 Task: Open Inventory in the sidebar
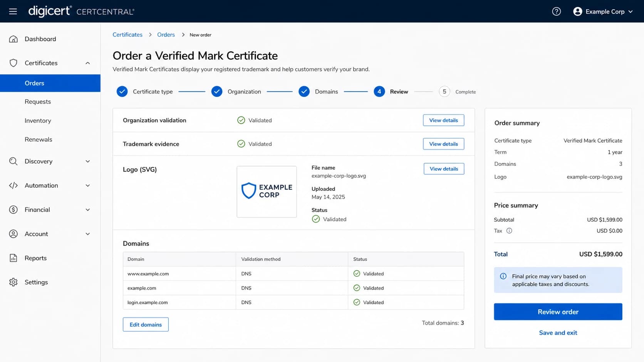pos(38,120)
